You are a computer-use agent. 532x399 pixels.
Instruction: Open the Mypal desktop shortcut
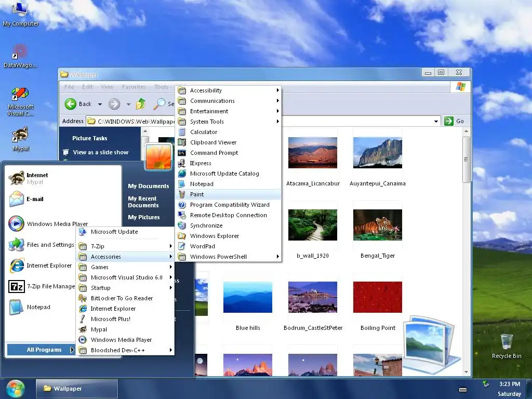click(x=20, y=139)
